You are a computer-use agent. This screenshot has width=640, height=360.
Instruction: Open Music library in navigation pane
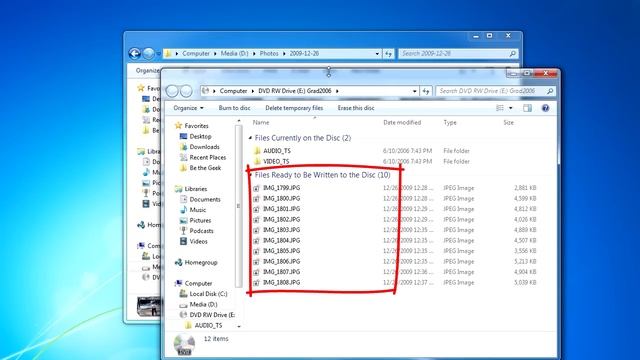point(198,210)
